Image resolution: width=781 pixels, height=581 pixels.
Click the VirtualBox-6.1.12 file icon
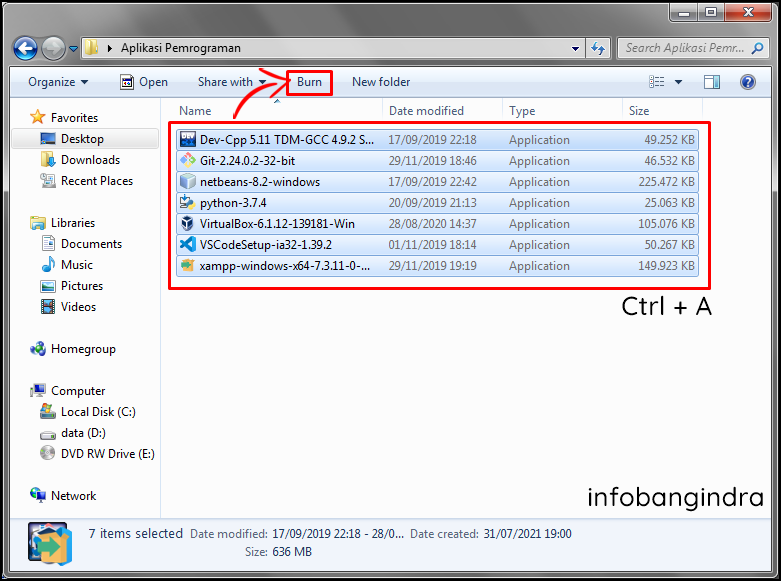(188, 223)
